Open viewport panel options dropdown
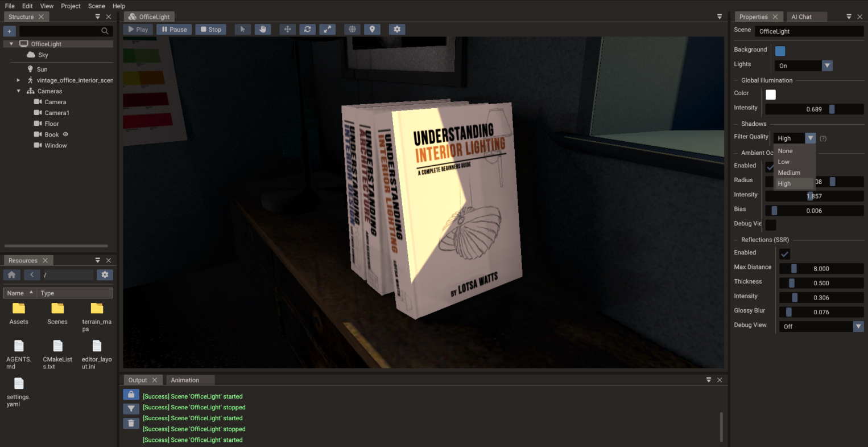The height and width of the screenshot is (447, 868). pos(720,17)
